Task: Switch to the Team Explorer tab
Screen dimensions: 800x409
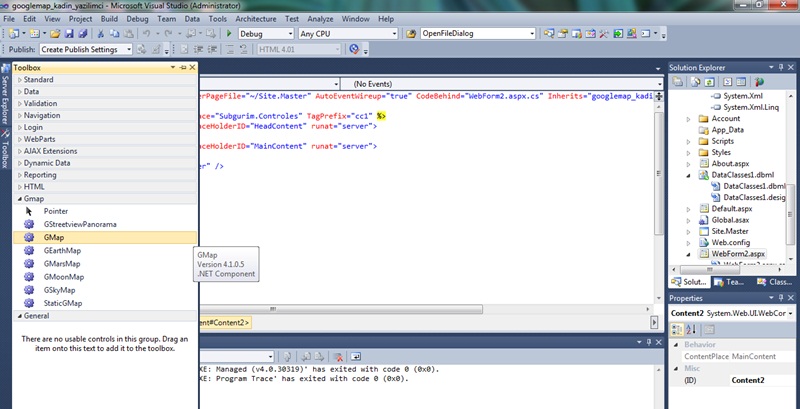Action: [x=729, y=282]
